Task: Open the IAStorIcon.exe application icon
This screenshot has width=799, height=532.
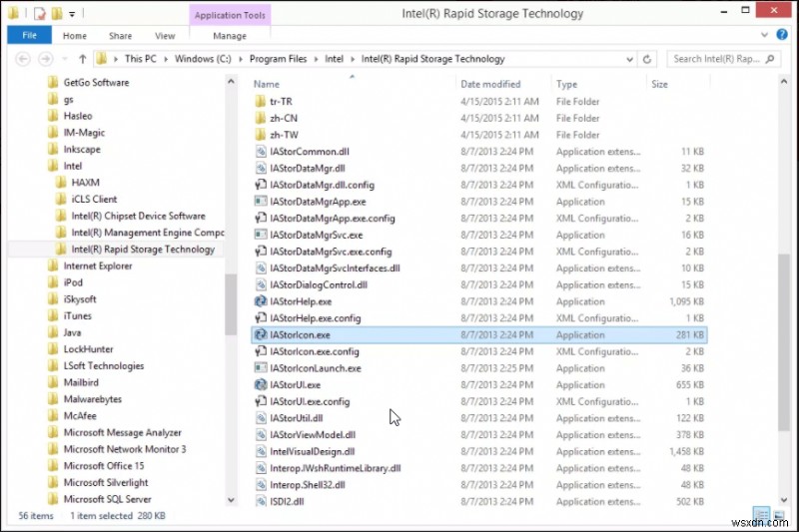Action: pos(261,335)
